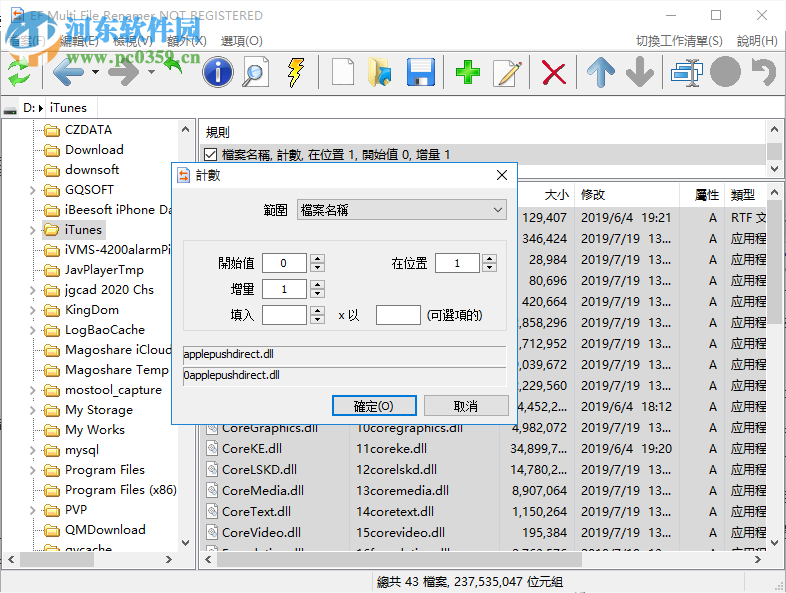The height and width of the screenshot is (593, 786).
Task: Open the folder load icon
Action: 379,72
